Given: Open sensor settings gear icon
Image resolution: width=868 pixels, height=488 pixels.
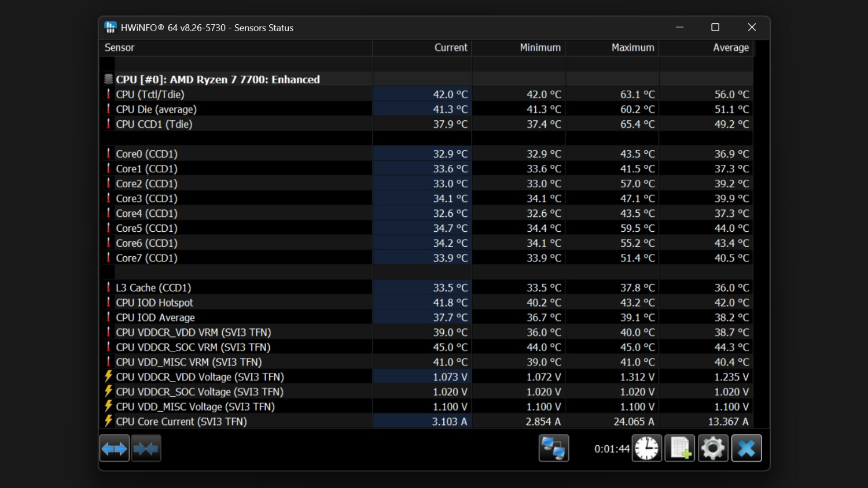Looking at the screenshot, I should (713, 449).
